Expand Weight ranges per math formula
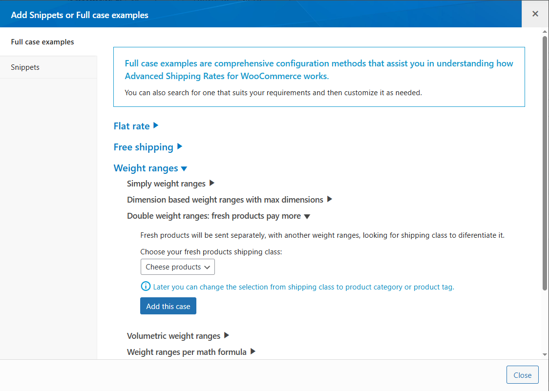 click(x=253, y=351)
